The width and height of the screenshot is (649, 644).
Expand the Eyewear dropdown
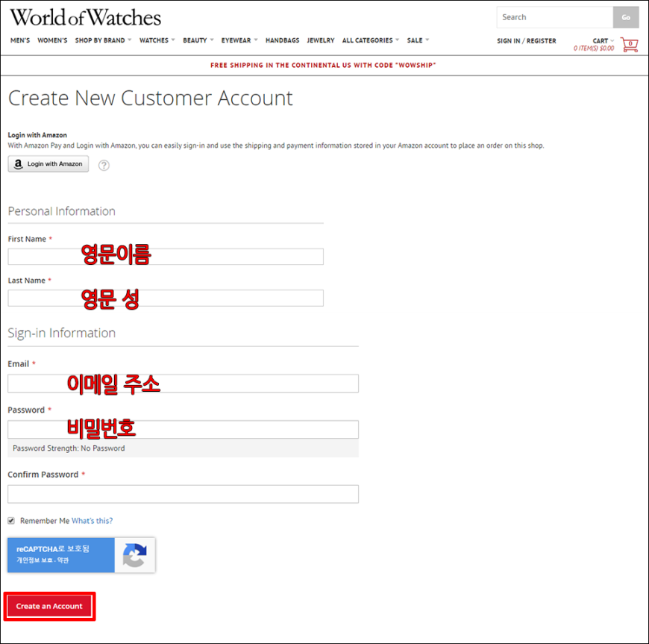(x=239, y=40)
